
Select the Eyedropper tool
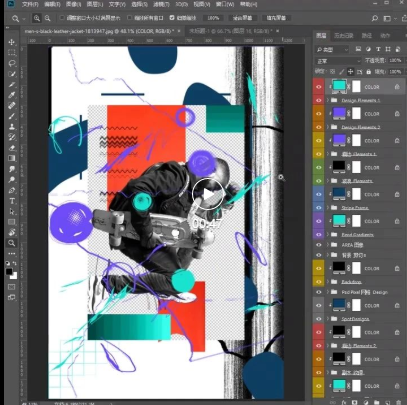(12, 95)
